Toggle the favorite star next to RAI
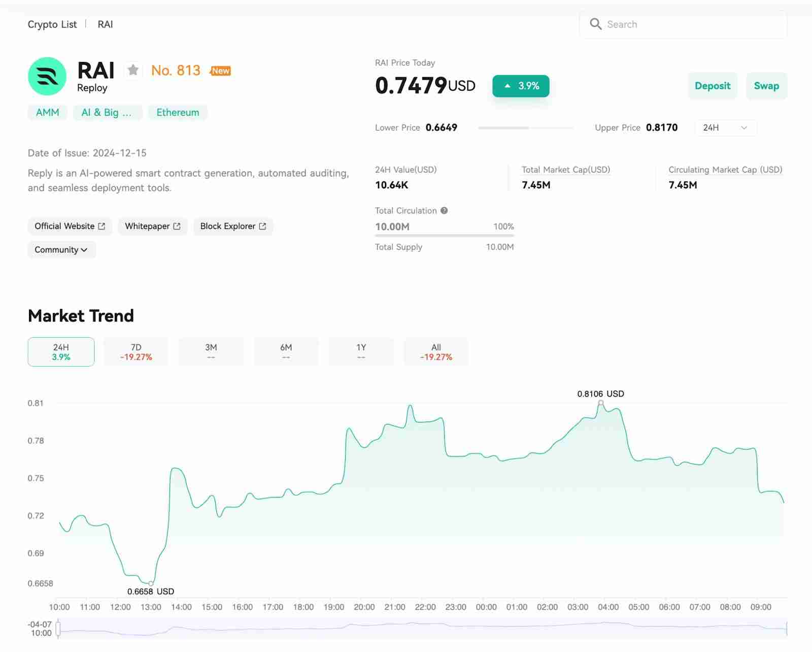812x652 pixels. click(x=133, y=70)
